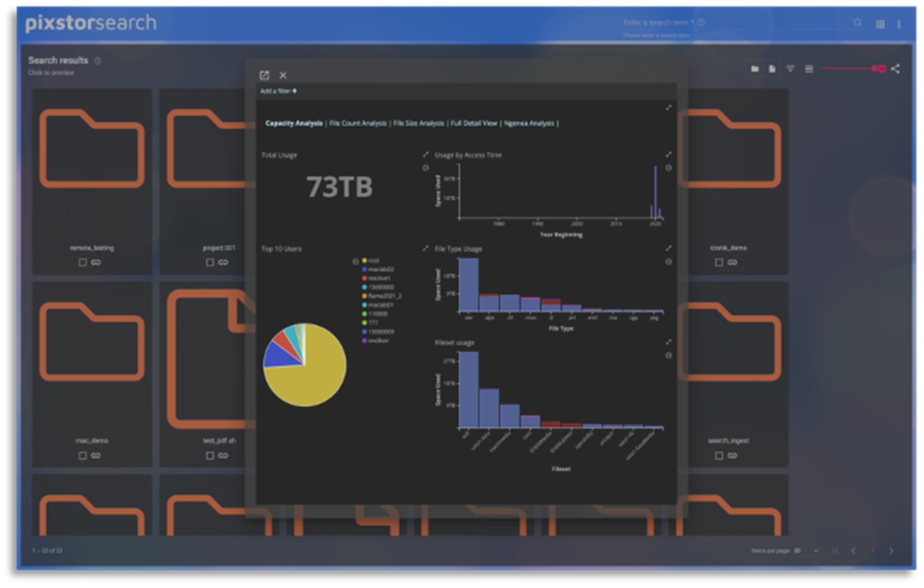Viewport: 924px width, 588px height.
Task: Click the share icon in results toolbar
Action: click(895, 69)
